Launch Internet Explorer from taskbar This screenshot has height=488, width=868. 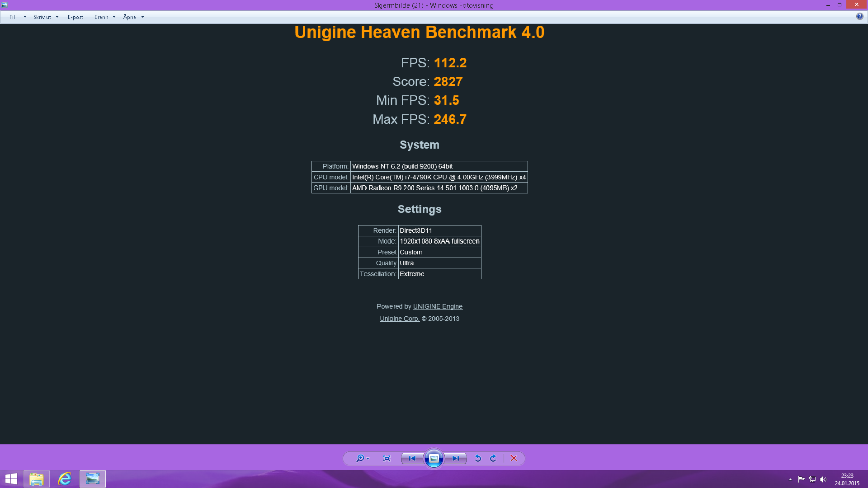(65, 479)
